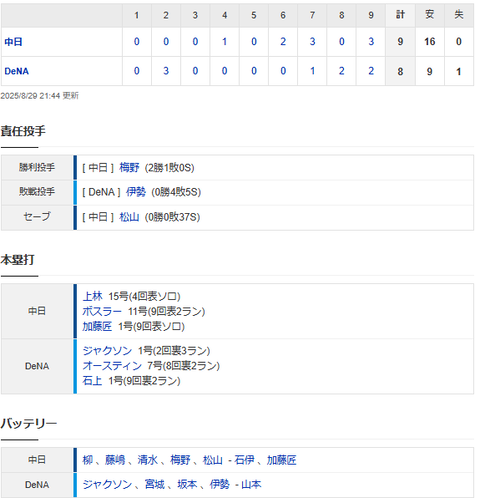Viewport: 480px width, 498px height.
Task: Open オースティン link in home run list
Action: [x=112, y=365]
